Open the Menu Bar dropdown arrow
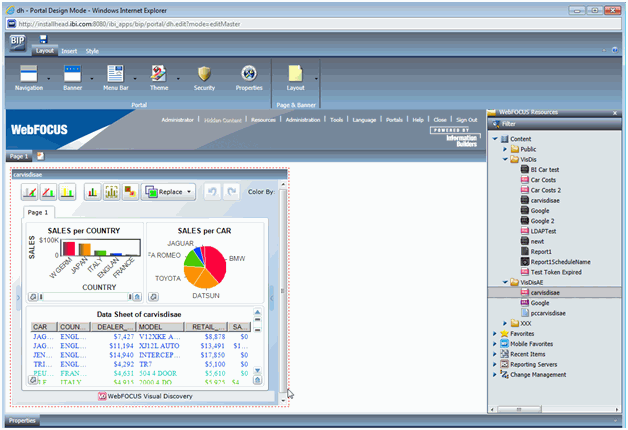 (x=135, y=78)
